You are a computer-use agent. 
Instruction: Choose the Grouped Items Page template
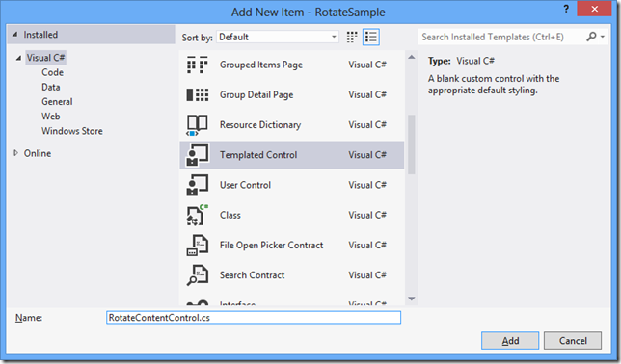pyautogui.click(x=292, y=65)
